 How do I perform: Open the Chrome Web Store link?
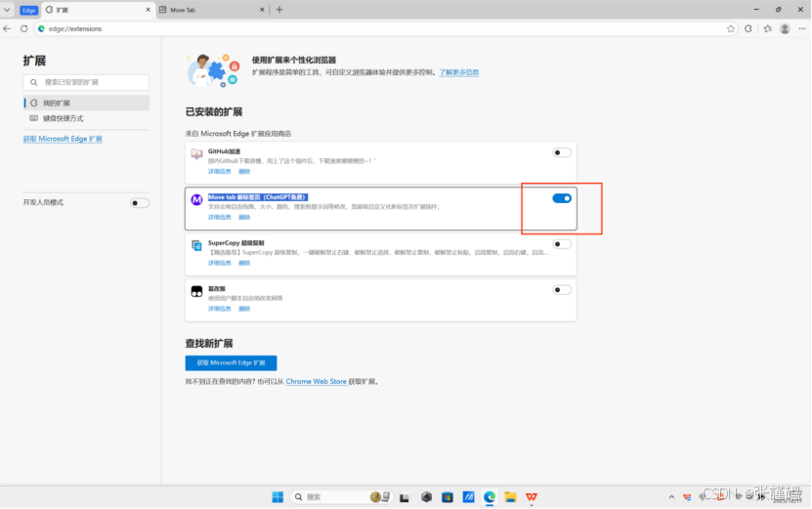pyautogui.click(x=316, y=382)
